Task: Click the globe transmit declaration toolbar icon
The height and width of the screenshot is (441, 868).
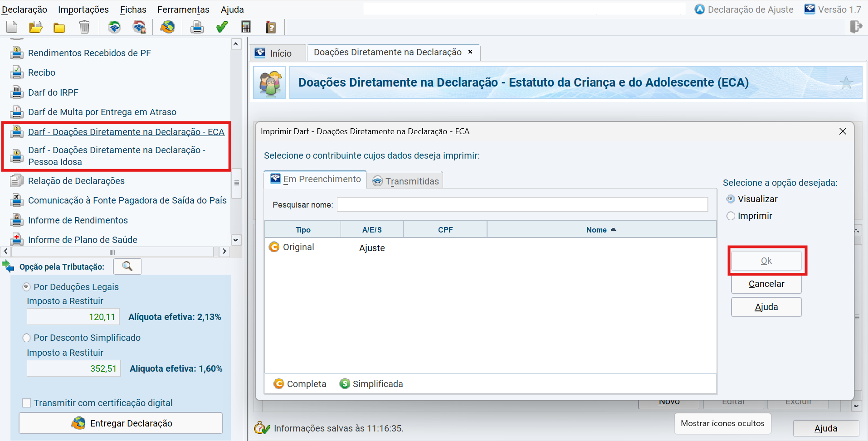Action: click(167, 27)
